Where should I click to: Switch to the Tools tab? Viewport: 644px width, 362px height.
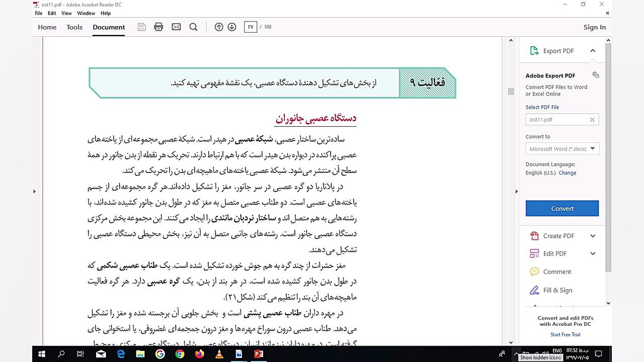coord(74,27)
